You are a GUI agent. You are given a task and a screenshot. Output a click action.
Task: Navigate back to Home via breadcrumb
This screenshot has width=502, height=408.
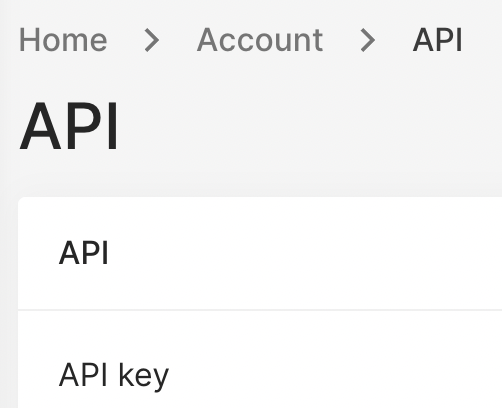pyautogui.click(x=63, y=40)
